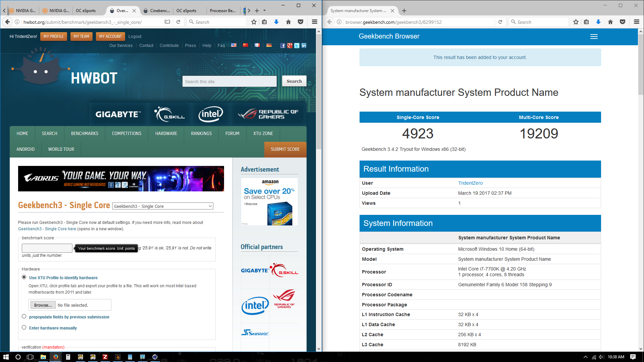Switch to first NVIDIA G... tab
Viewport: 644px width, 362px height.
point(23,11)
